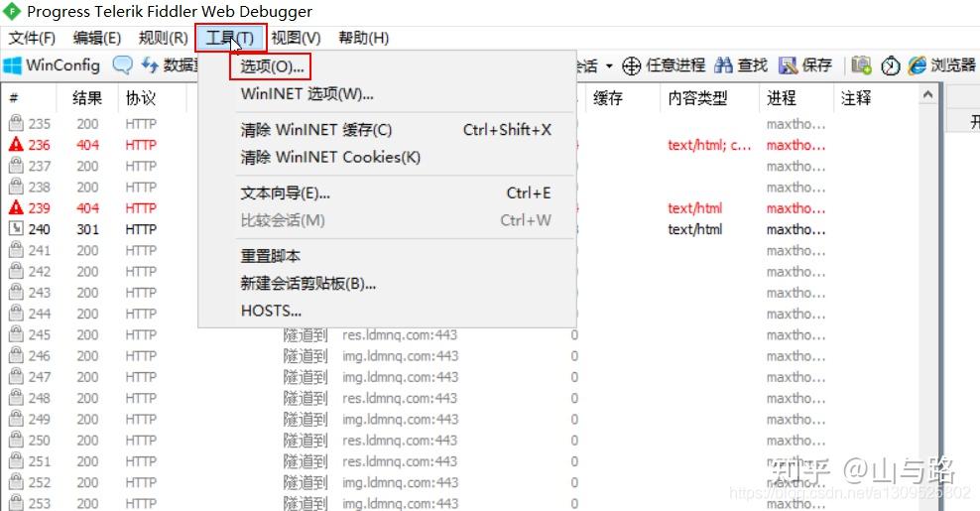The image size is (980, 511).
Task: Open the 规则(R) menu
Action: [163, 38]
